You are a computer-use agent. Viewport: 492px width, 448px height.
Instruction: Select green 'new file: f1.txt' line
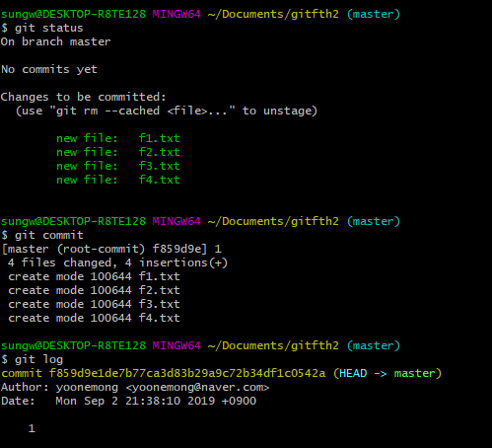click(118, 138)
